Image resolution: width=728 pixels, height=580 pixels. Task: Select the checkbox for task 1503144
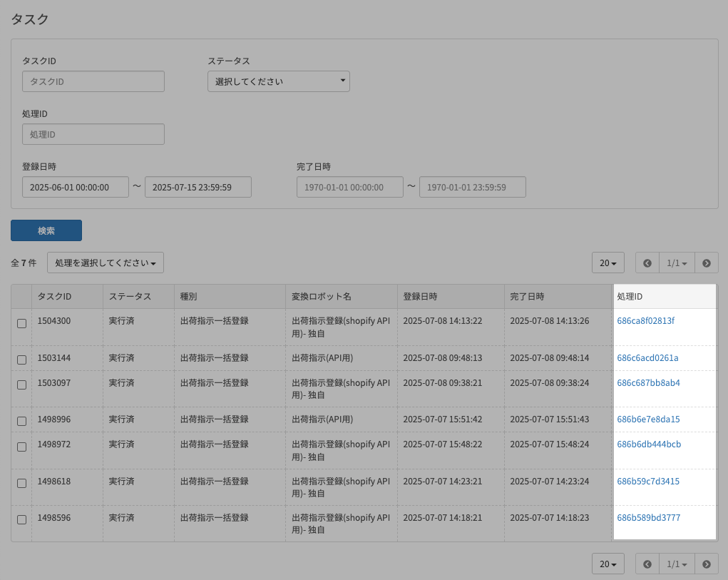[21, 359]
